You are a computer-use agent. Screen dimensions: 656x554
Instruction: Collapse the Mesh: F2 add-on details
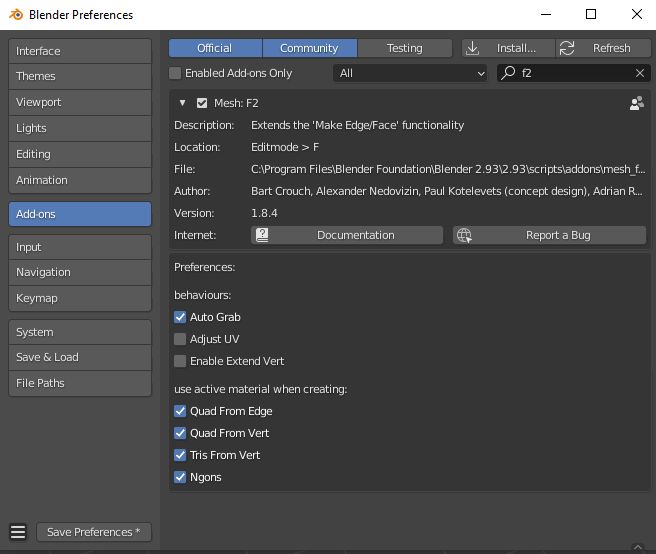coord(182,103)
